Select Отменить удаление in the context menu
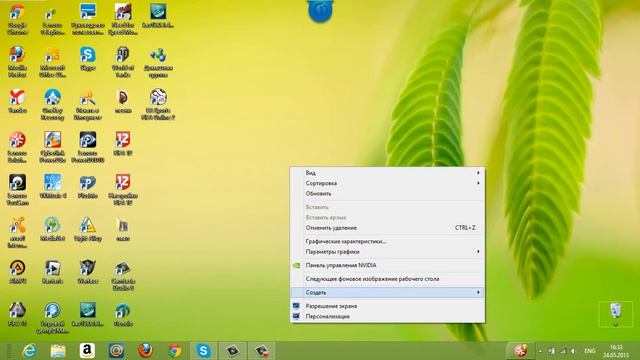The width and height of the screenshot is (640, 360). pyautogui.click(x=387, y=228)
